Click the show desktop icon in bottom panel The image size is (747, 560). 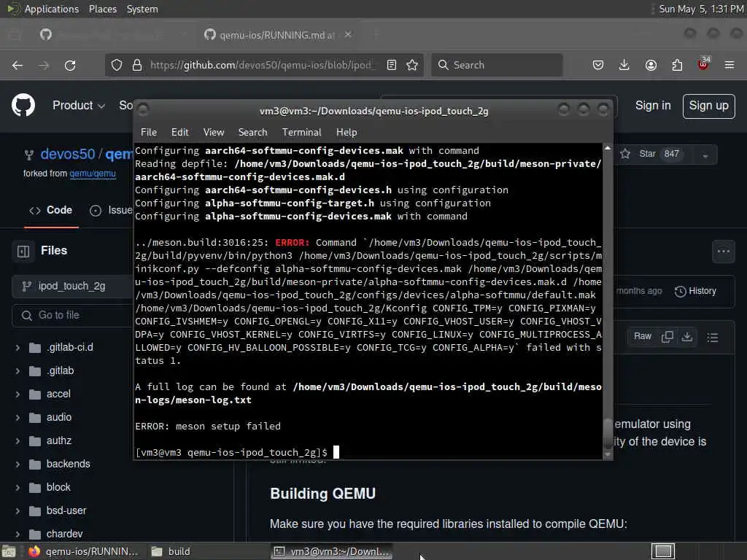click(9, 551)
